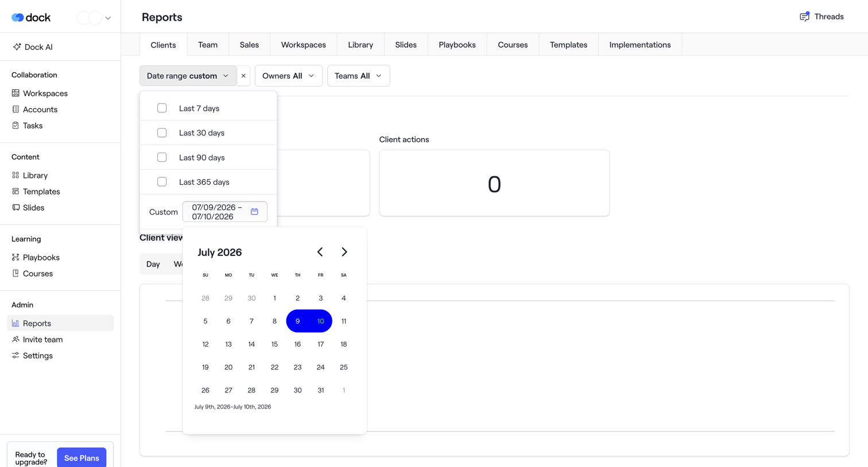Clear the date range filter with X
The image size is (868, 467).
point(243,76)
